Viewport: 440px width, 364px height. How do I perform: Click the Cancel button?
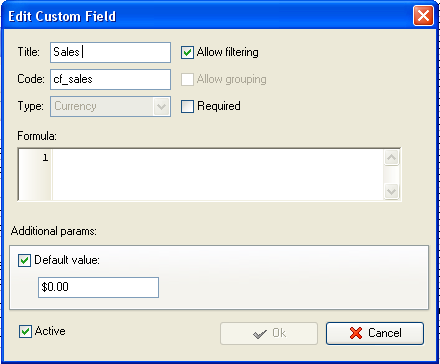pyautogui.click(x=375, y=333)
